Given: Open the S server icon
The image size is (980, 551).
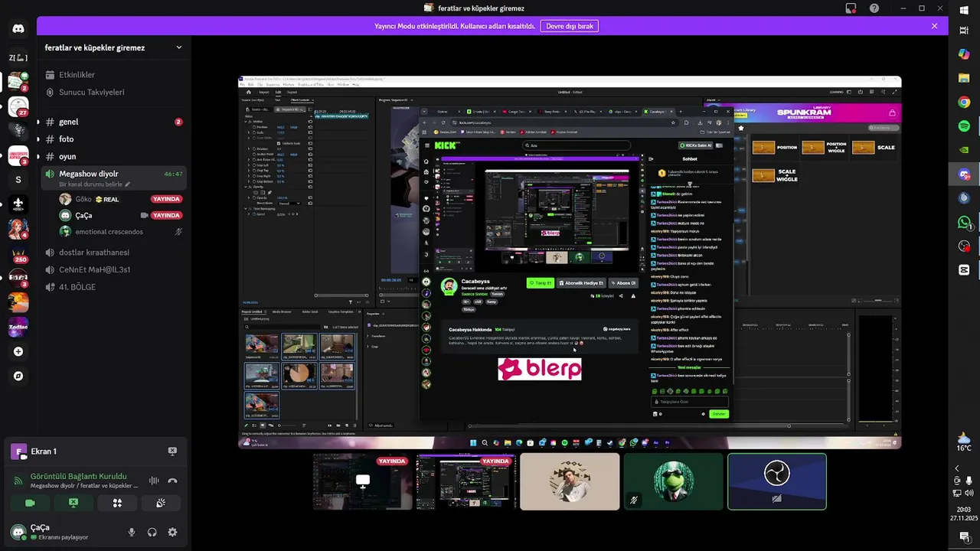Looking at the screenshot, I should pyautogui.click(x=18, y=180).
